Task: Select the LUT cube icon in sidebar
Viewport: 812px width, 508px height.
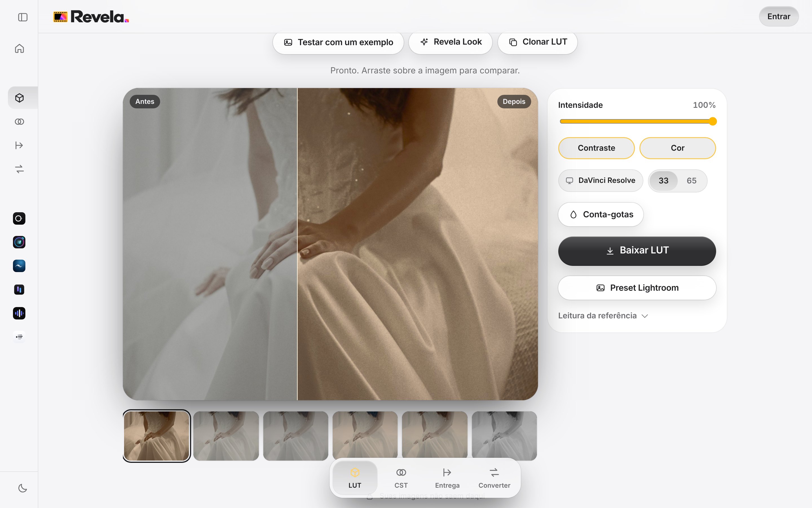Action: pyautogui.click(x=19, y=98)
